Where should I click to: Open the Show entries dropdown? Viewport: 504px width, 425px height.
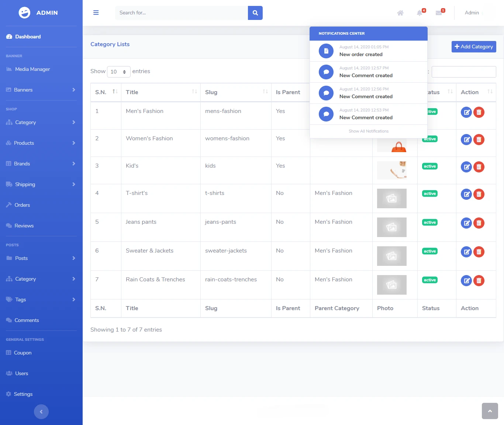pyautogui.click(x=118, y=72)
